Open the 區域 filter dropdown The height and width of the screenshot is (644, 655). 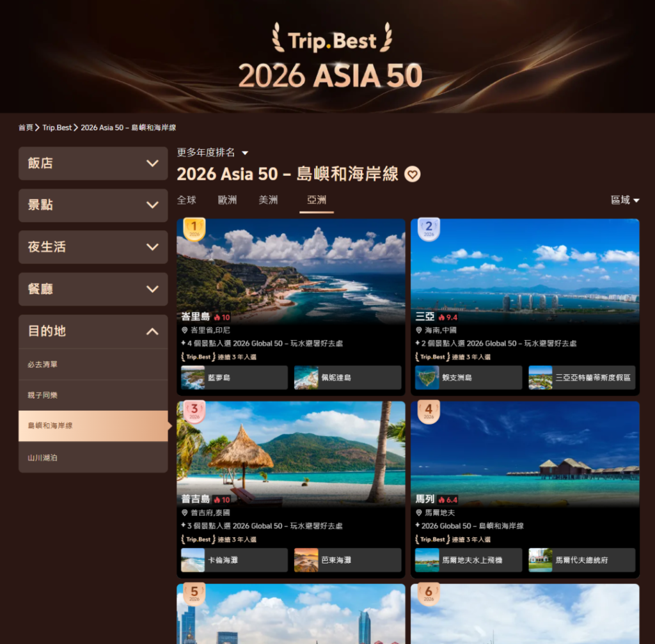click(625, 200)
